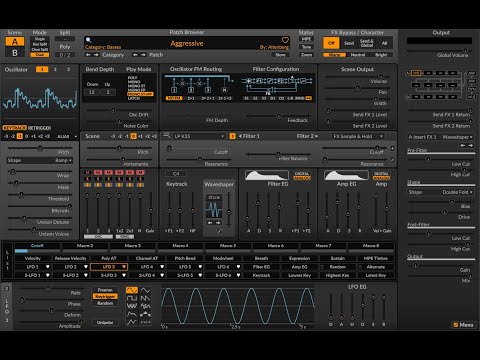Select the A insert FX 1 WS slot
Image resolution: width=480 pixels, height=360 pixels.
pos(416,73)
